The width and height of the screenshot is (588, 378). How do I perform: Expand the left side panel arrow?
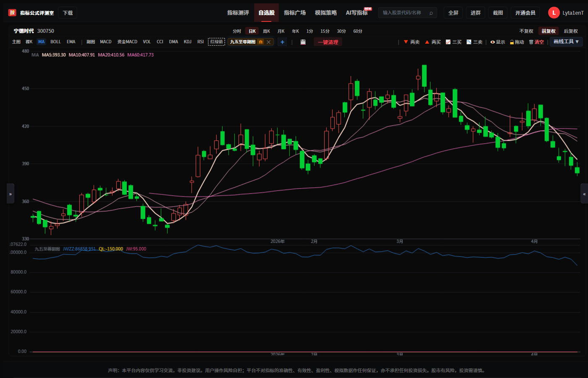[10, 194]
